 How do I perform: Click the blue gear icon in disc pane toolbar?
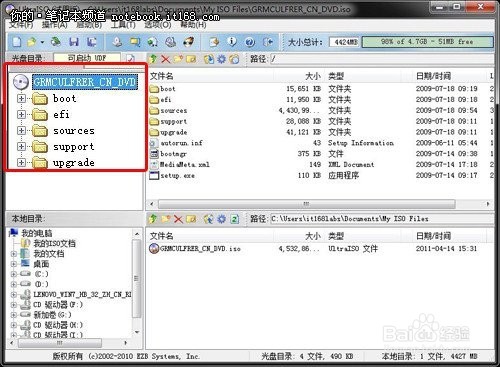(221, 59)
